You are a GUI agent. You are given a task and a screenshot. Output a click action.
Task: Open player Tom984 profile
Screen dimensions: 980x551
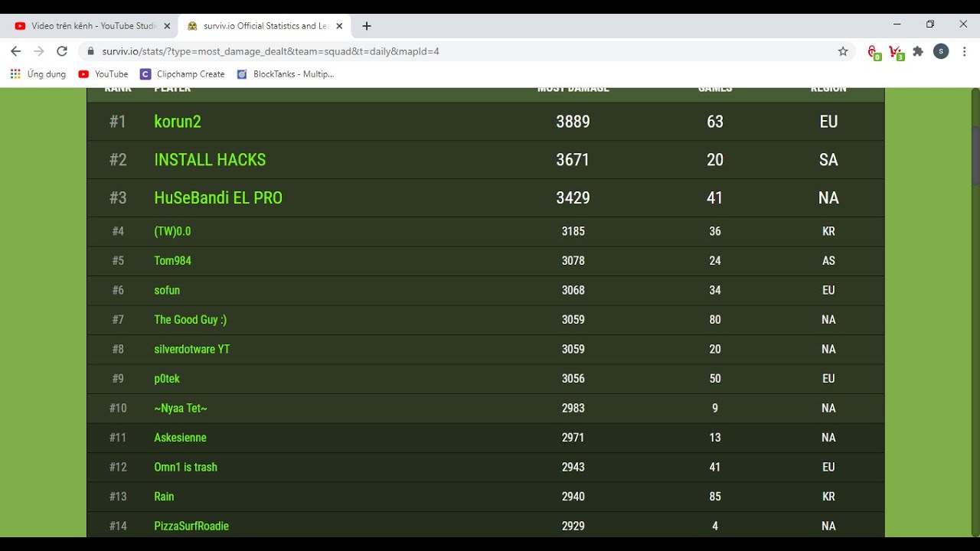point(172,261)
